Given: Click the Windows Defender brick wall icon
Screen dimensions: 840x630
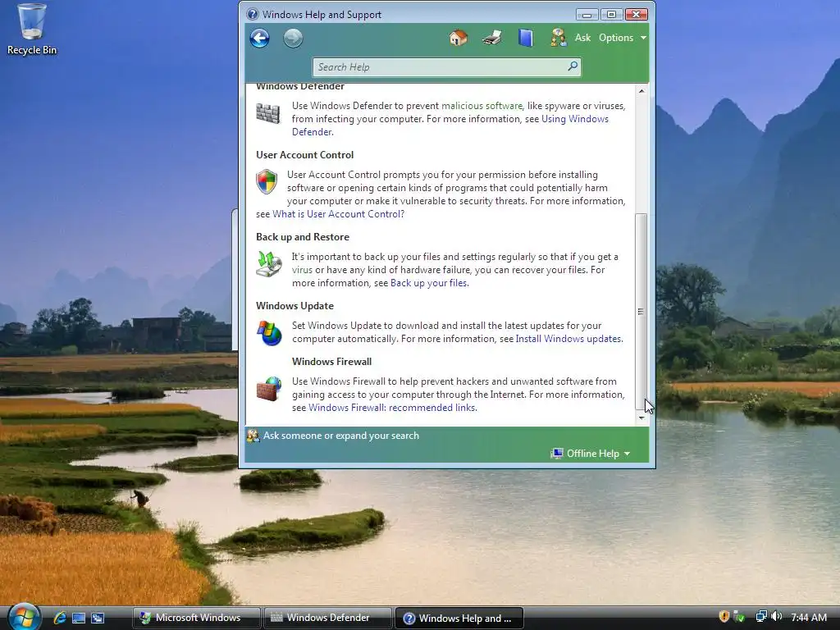Looking at the screenshot, I should 268,113.
